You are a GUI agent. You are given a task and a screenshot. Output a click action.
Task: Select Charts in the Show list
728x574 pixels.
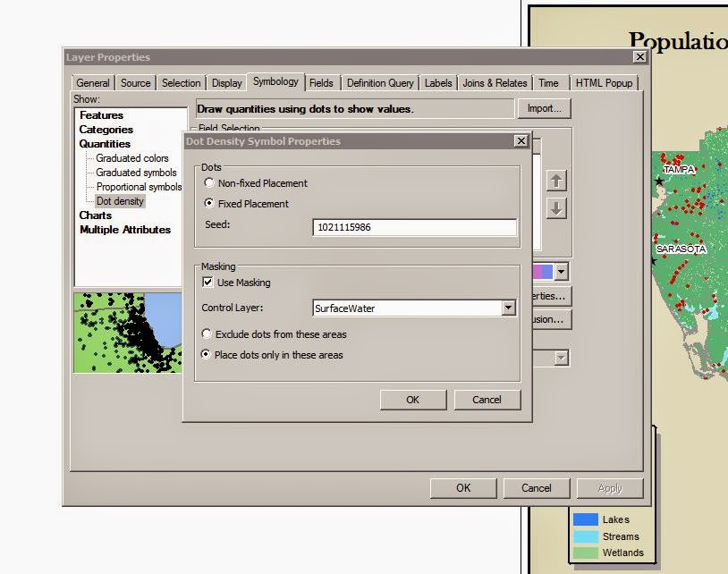tap(94, 215)
